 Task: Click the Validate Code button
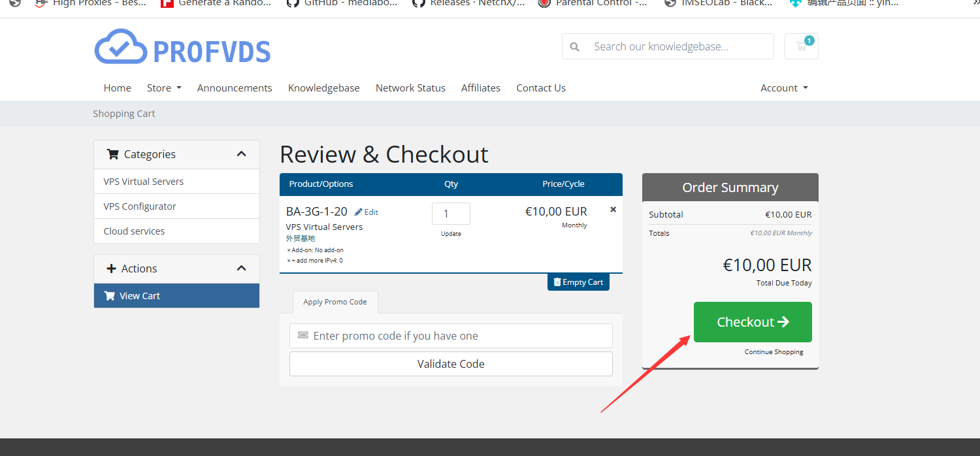451,364
